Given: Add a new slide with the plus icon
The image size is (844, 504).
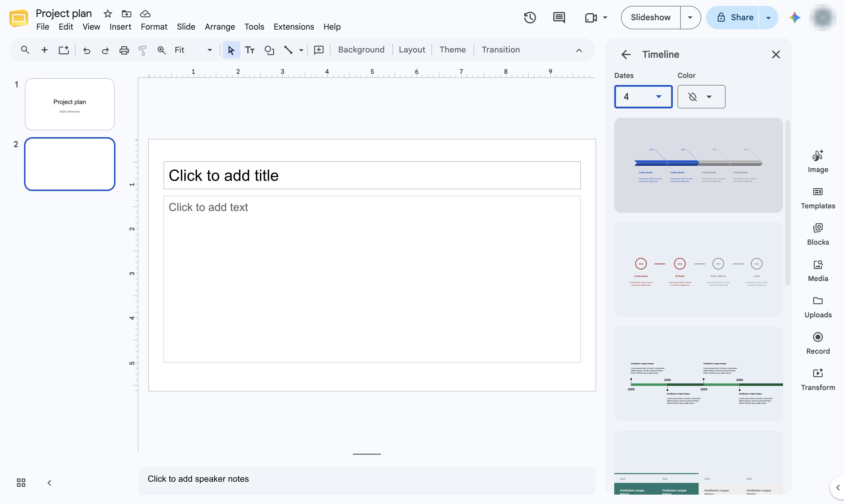Looking at the screenshot, I should [x=44, y=50].
